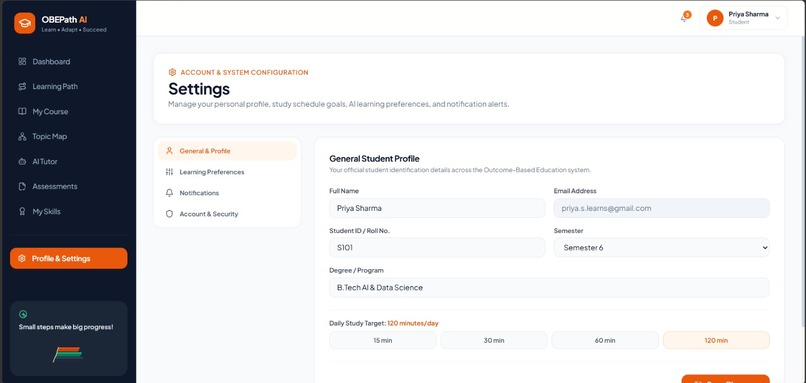Click the Learning Preferences sliders icon
The height and width of the screenshot is (383, 806).
(169, 172)
